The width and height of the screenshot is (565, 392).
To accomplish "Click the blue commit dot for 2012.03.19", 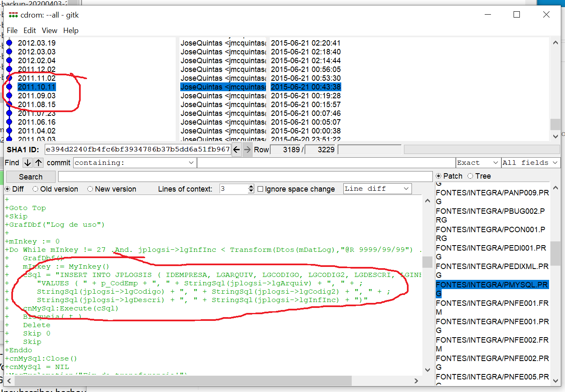I will [x=9, y=43].
